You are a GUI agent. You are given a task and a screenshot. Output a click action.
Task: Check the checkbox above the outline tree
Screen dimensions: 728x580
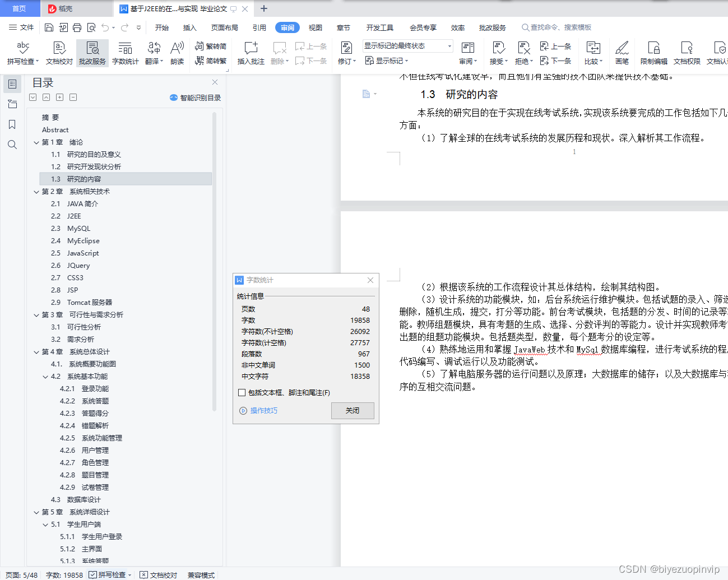click(x=33, y=97)
